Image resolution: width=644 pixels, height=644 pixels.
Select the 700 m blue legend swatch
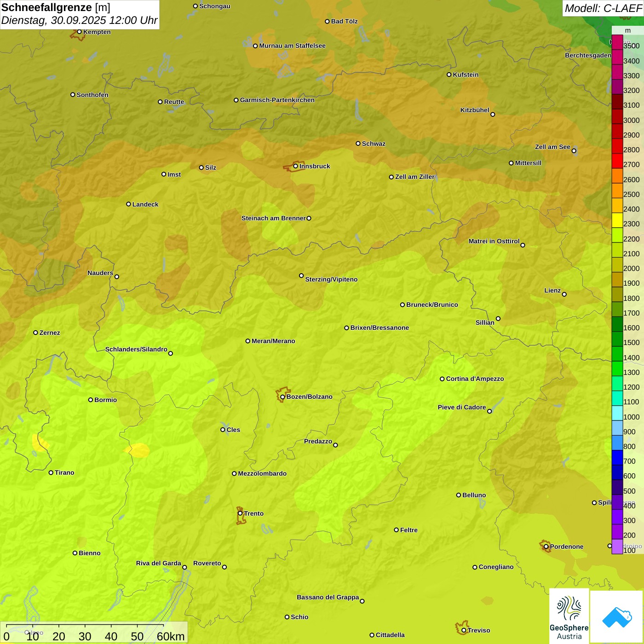click(x=617, y=458)
